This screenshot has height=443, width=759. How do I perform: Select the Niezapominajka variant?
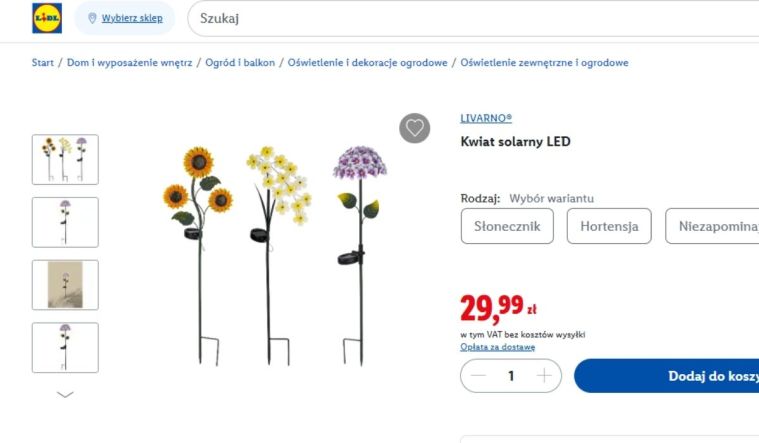pyautogui.click(x=714, y=226)
